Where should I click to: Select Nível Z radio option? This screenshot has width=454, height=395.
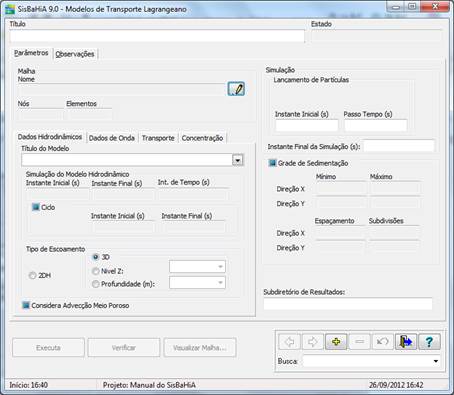click(96, 271)
